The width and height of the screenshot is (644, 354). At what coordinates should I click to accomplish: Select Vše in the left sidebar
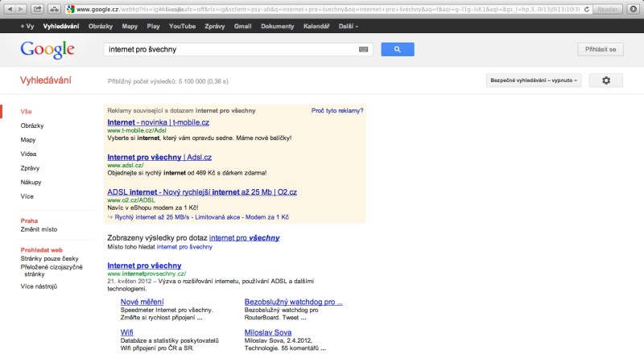pyautogui.click(x=26, y=111)
